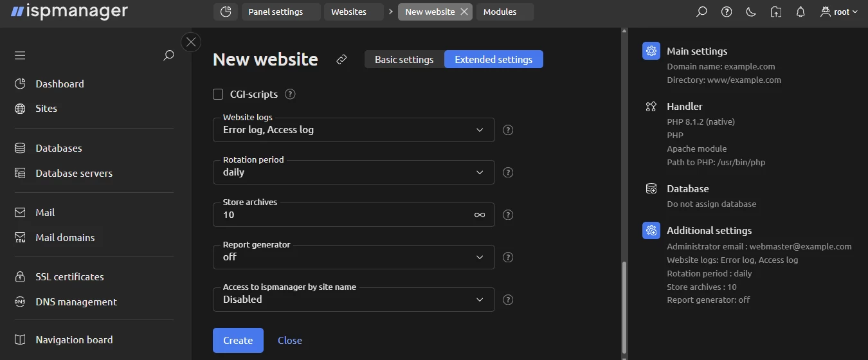Click 'PHP 8.1.2 (native)' text
This screenshot has height=360, width=868.
[x=701, y=122]
